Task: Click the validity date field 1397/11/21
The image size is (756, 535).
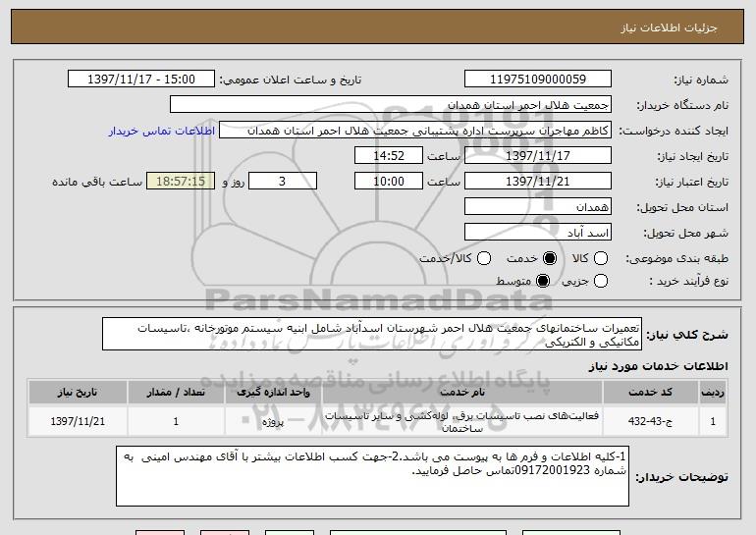Action: [538, 182]
